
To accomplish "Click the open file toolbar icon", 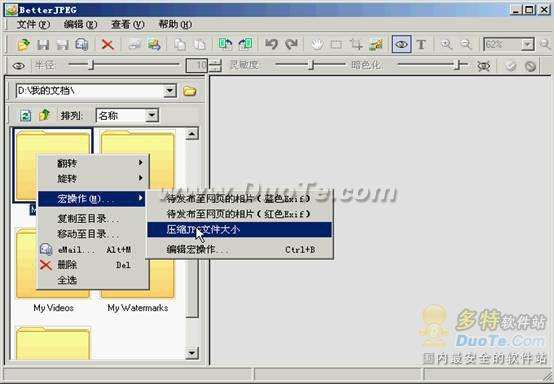I will coord(23,45).
